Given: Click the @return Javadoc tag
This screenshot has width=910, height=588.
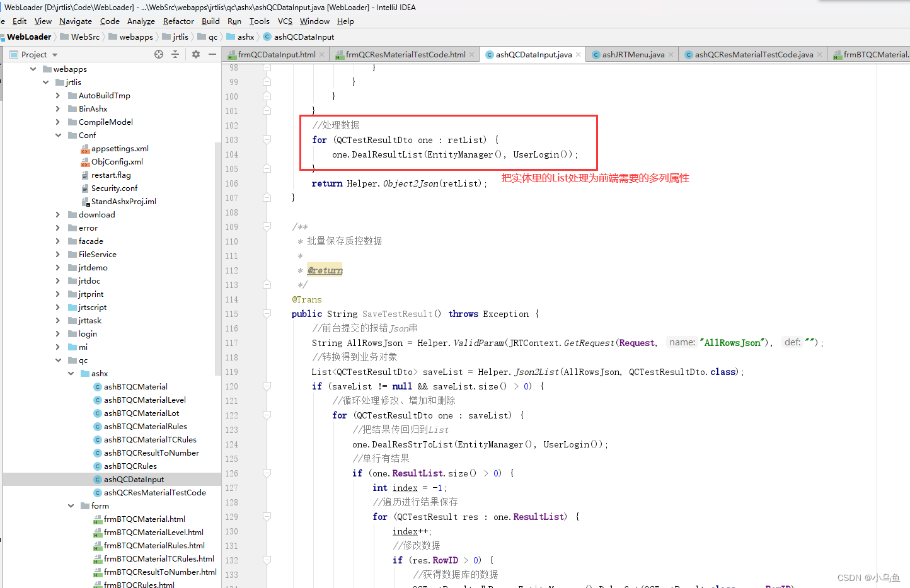Looking at the screenshot, I should coord(325,270).
